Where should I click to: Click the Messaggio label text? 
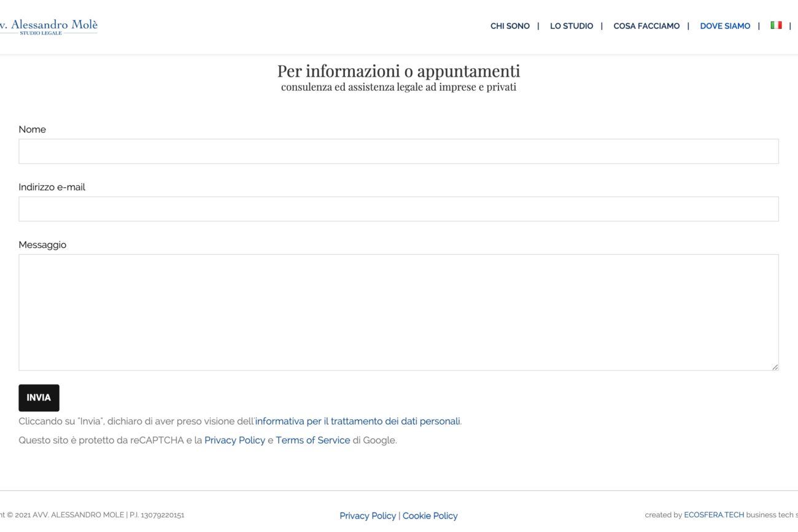click(x=42, y=245)
